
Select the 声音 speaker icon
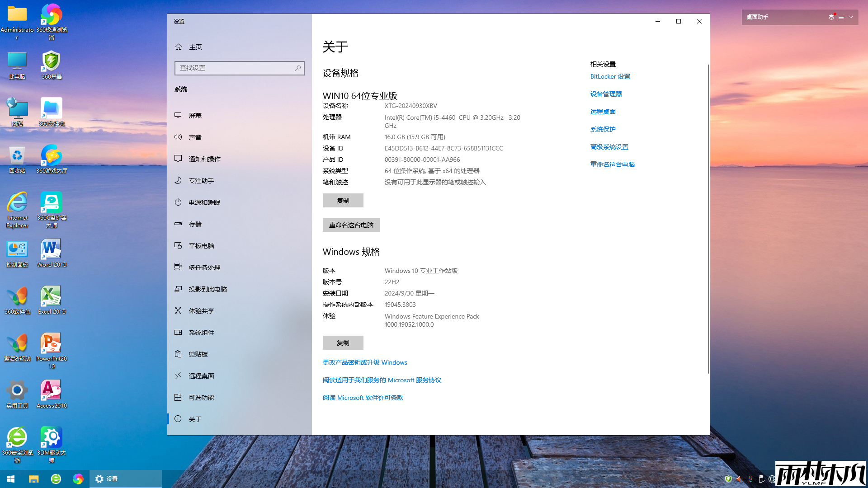[178, 137]
